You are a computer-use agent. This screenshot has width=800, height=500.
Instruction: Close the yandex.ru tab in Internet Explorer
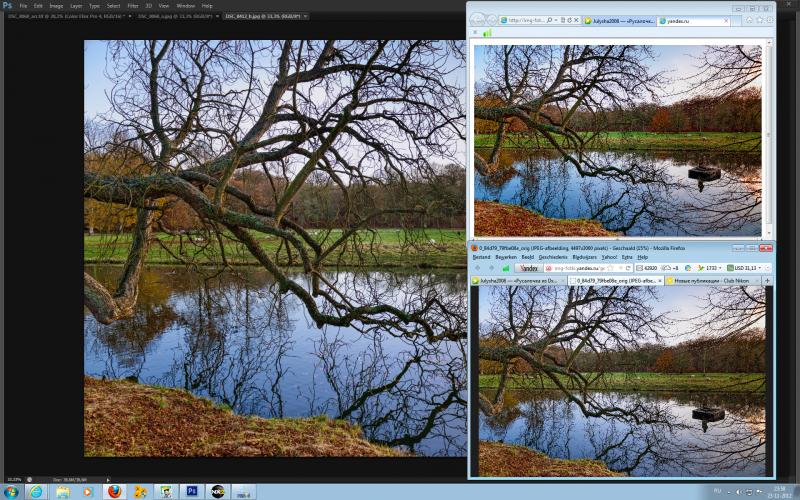726,21
